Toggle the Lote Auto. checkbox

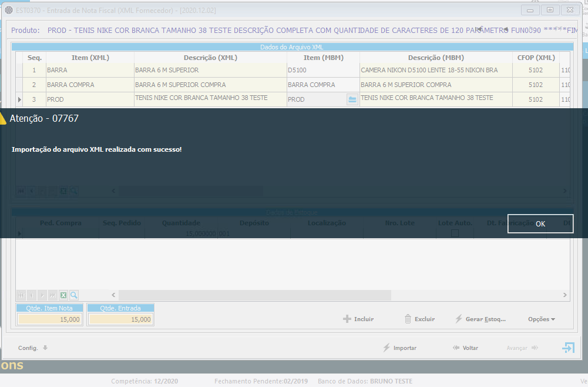point(455,233)
